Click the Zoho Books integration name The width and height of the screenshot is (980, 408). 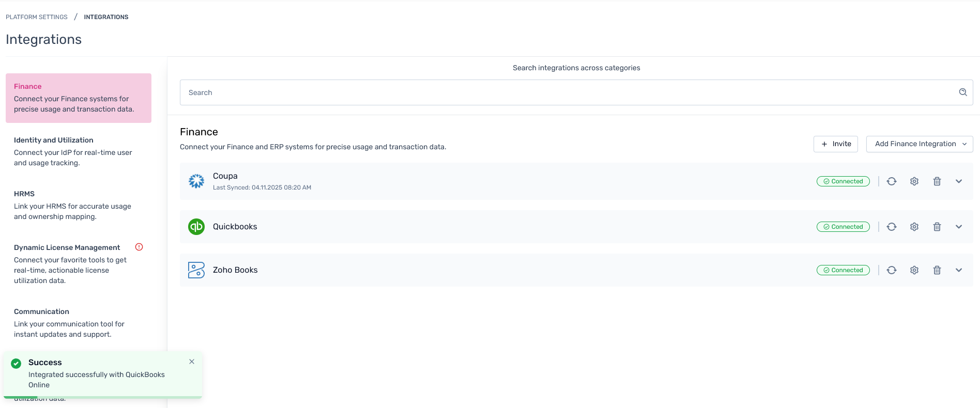pyautogui.click(x=235, y=270)
